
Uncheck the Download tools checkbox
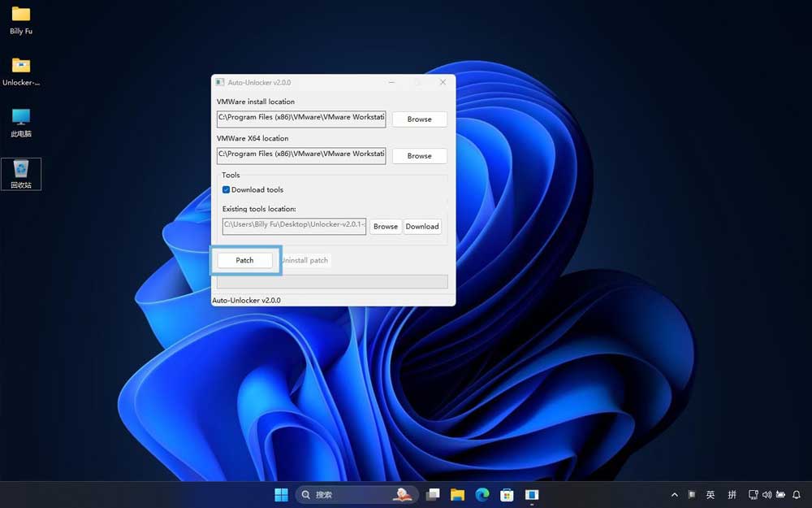point(227,189)
